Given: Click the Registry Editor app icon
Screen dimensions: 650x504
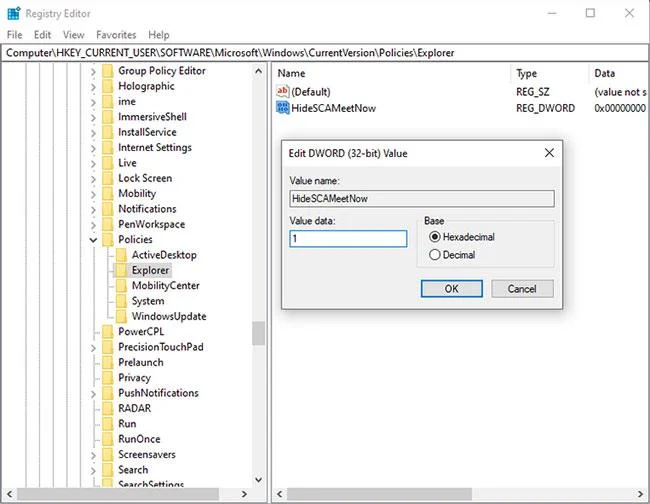Looking at the screenshot, I should 14,13.
